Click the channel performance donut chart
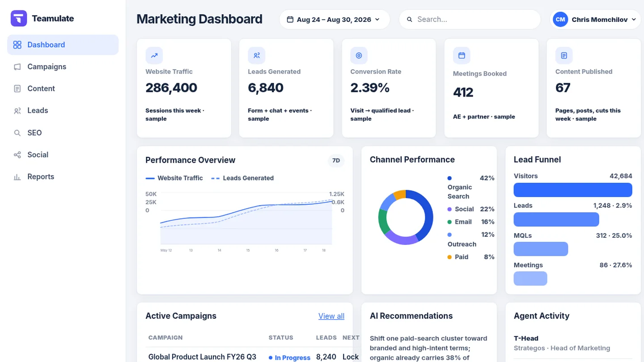This screenshot has height=362, width=644. (x=406, y=218)
